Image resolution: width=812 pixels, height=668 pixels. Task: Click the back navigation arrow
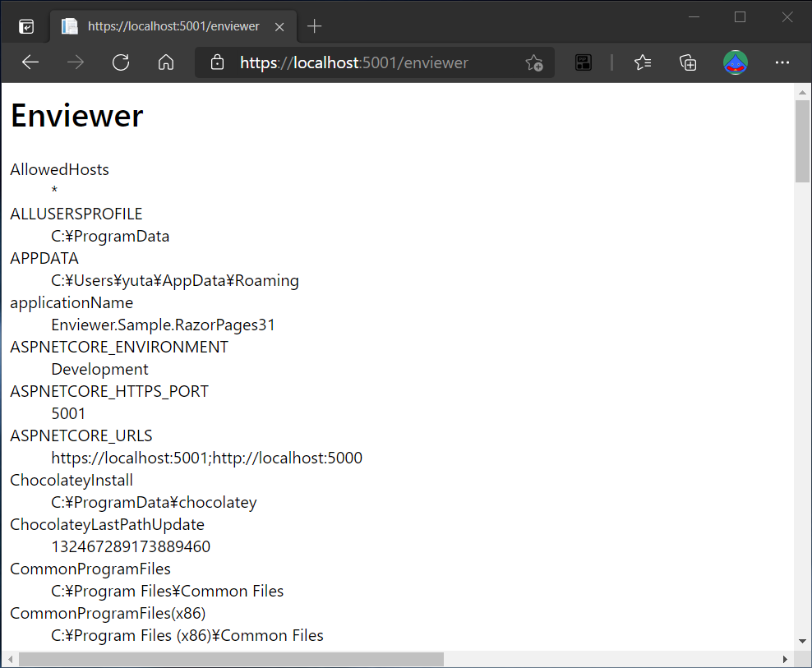(30, 62)
